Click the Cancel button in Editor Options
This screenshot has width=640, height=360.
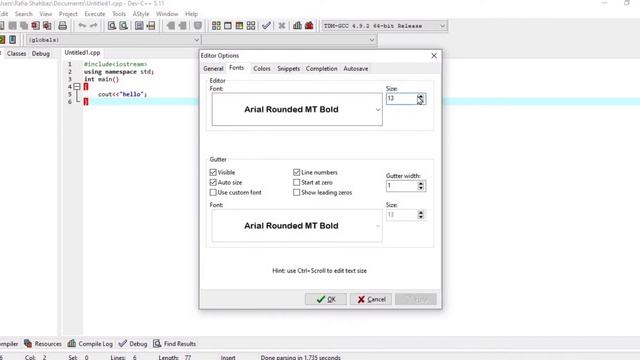click(371, 299)
